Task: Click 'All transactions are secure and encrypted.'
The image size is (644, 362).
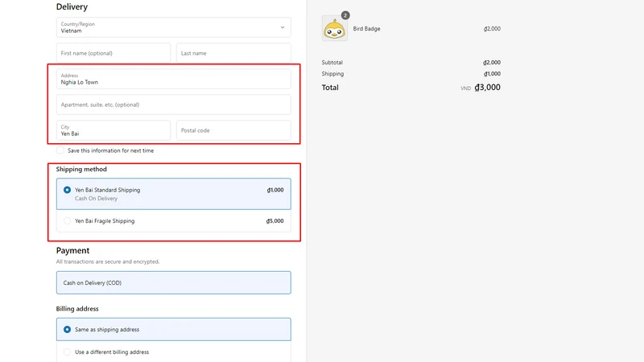Action: tap(108, 261)
